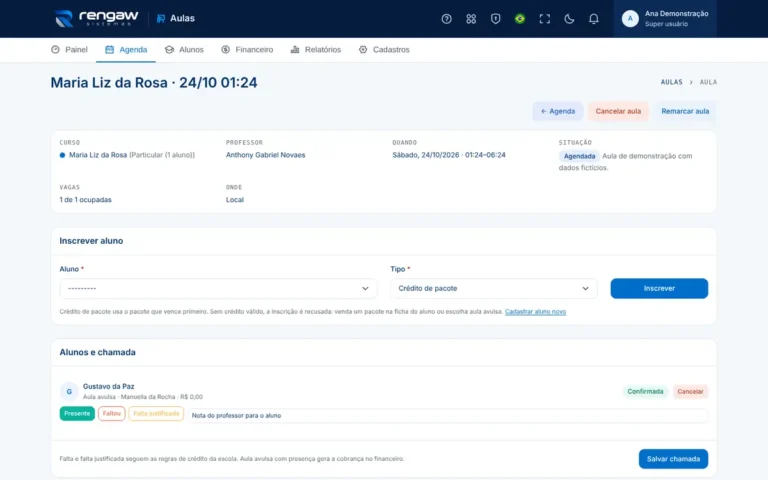Enter fullscreen mode icon

pyautogui.click(x=544, y=19)
